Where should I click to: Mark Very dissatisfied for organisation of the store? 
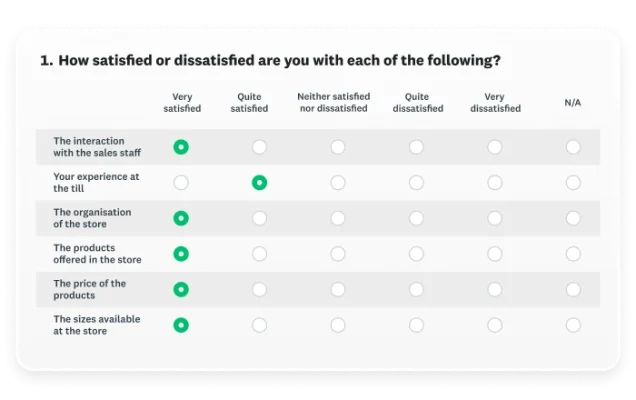495,218
